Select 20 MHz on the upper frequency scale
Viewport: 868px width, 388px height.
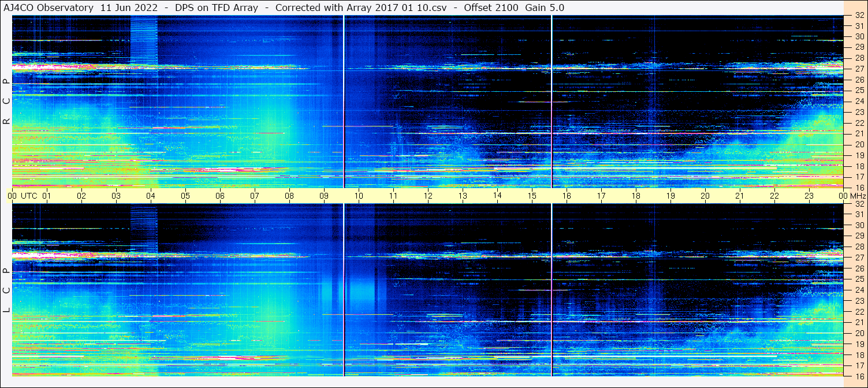click(859, 144)
